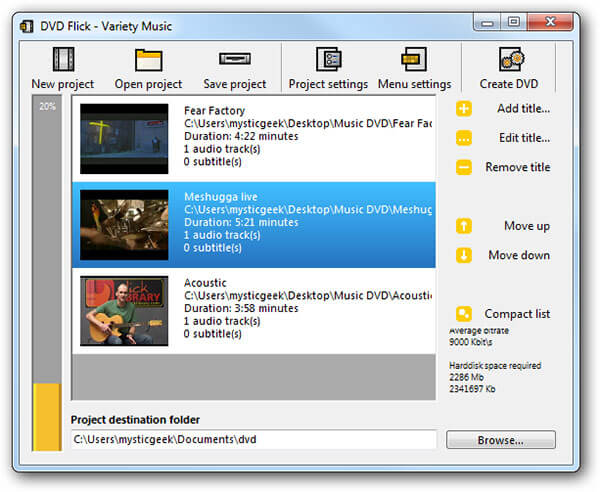
Task: Click the Create DVD gears icon
Action: point(512,59)
